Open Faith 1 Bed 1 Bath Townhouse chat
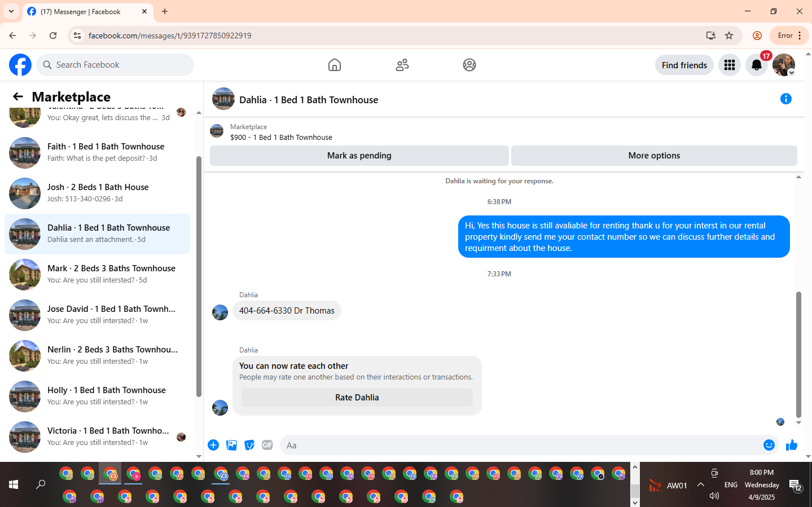The image size is (812, 507). (x=97, y=153)
